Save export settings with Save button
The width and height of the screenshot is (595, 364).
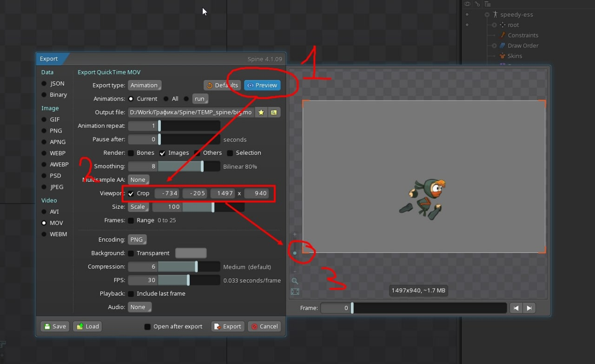coord(55,326)
